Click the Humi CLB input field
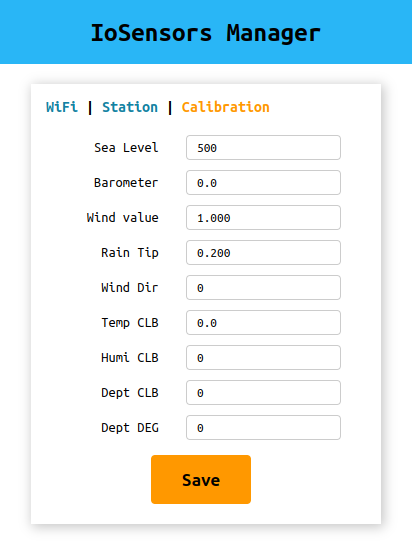The image size is (412, 556). (263, 357)
